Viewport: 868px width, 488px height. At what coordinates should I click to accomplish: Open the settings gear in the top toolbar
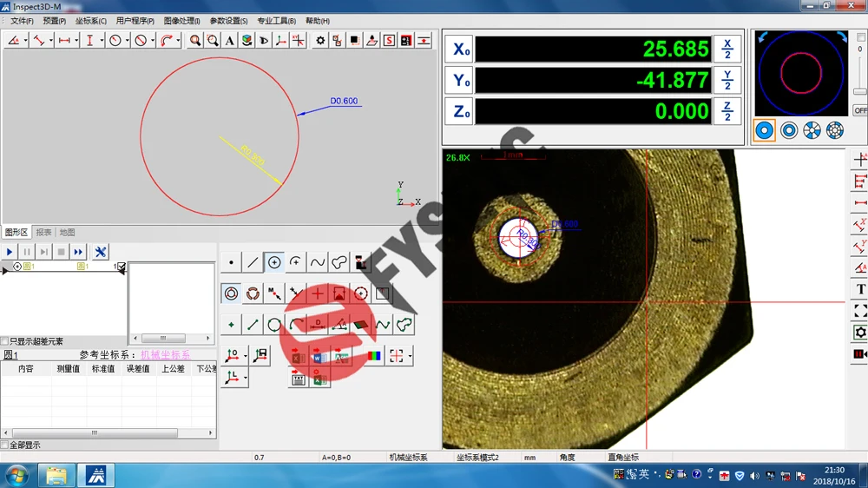[x=320, y=40]
